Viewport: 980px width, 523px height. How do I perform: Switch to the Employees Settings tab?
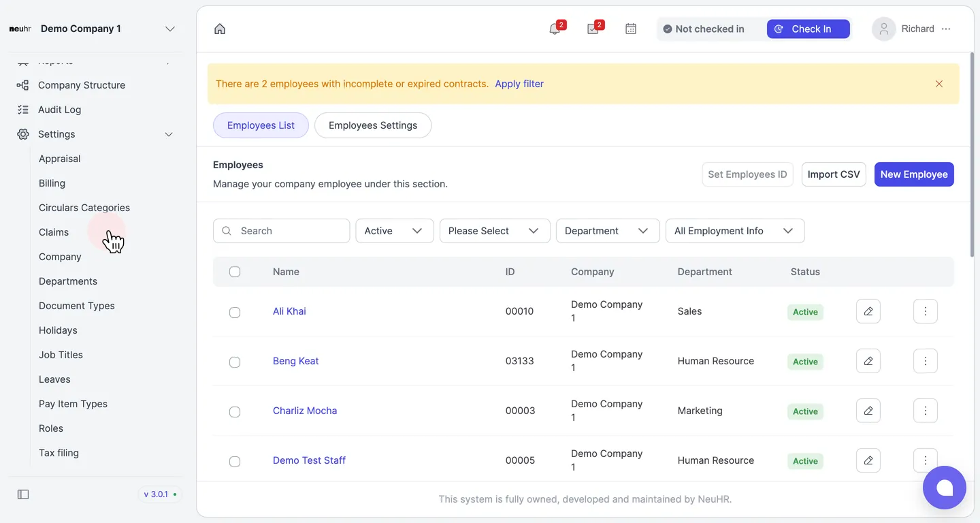(x=373, y=125)
